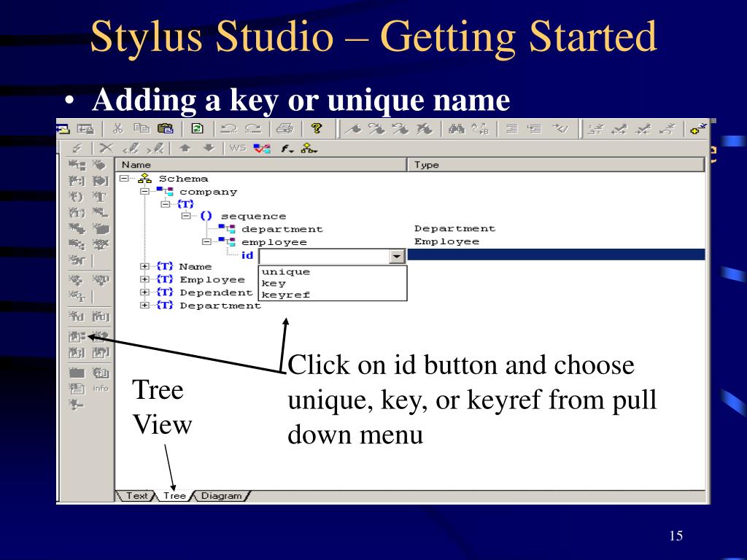Switch to the Diagram tab
This screenshot has height=560, width=747.
pyautogui.click(x=221, y=496)
